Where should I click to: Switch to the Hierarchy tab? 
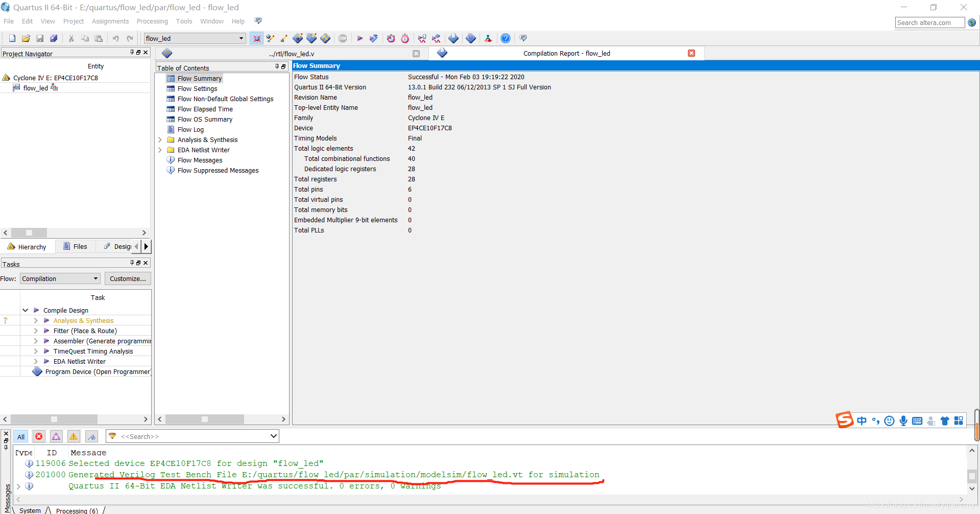pyautogui.click(x=27, y=247)
